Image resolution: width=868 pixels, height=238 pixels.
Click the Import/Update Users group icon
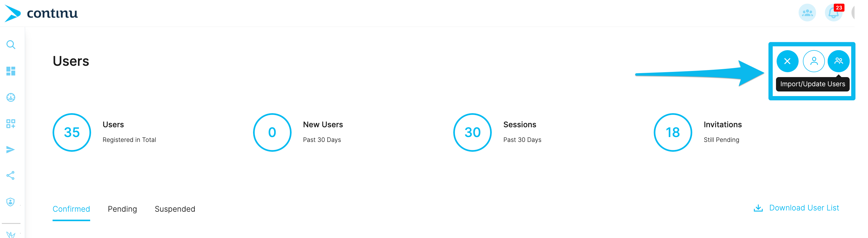click(x=838, y=61)
